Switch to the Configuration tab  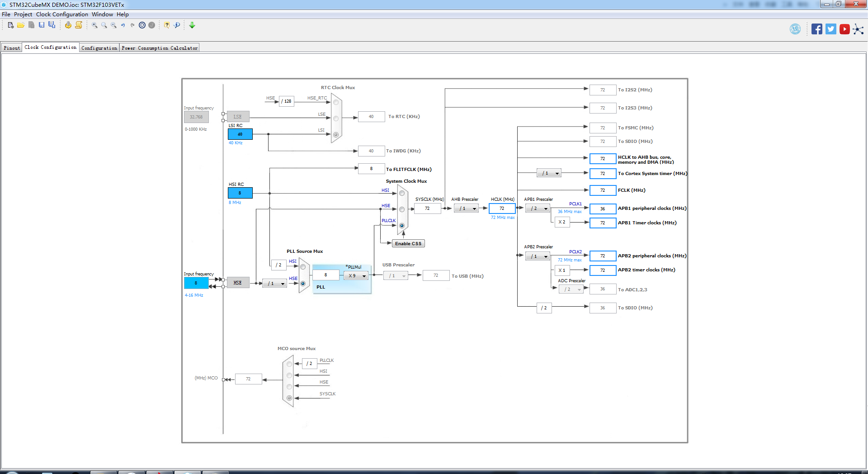[x=99, y=48]
